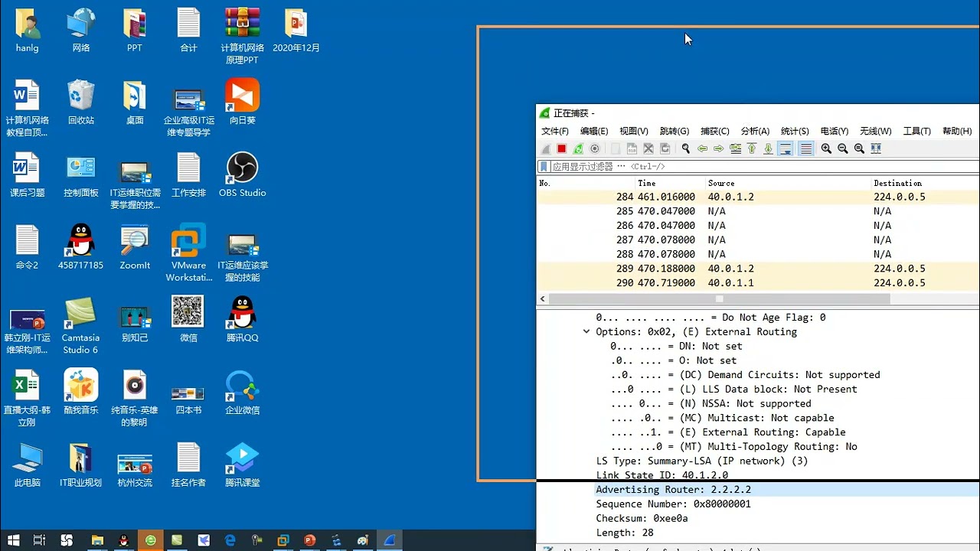Image resolution: width=980 pixels, height=551 pixels.
Task: Click the display filter bookmark icon
Action: pyautogui.click(x=544, y=166)
